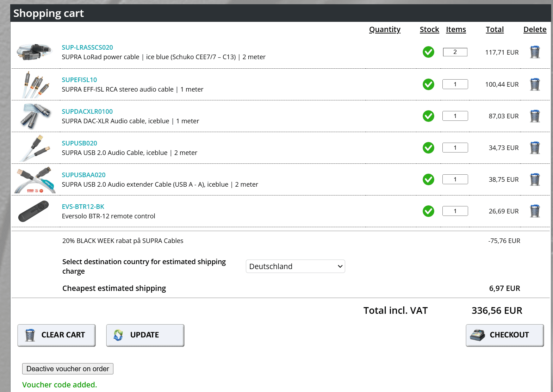This screenshot has width=553, height=392.
Task: Click stock checkmark for SUPUSB020
Action: point(428,148)
